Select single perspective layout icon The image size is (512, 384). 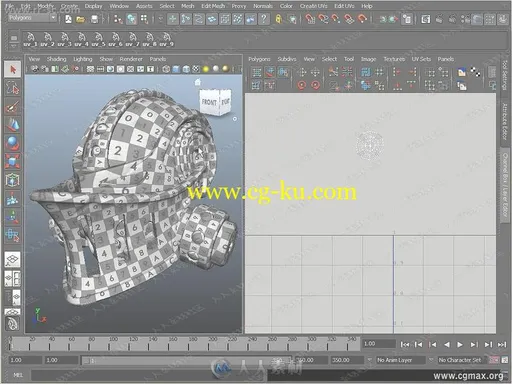12,259
